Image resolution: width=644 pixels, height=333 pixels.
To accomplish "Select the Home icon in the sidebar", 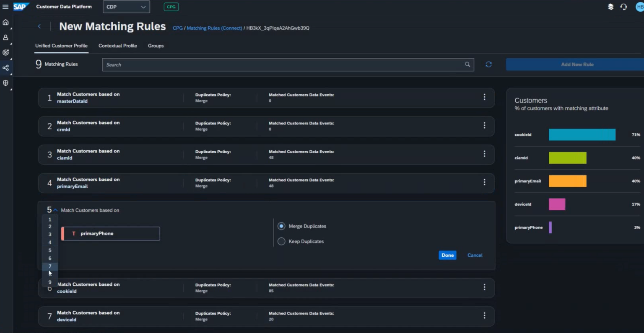I will point(5,22).
